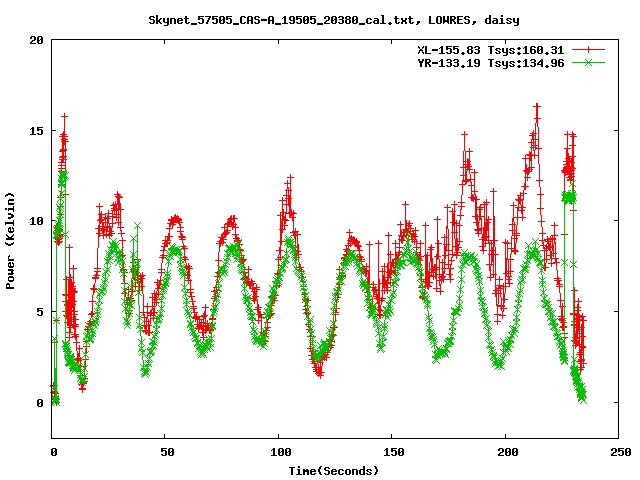Click the 10 tick label on the y-axis
The width and height of the screenshot is (640, 480).
click(x=36, y=221)
